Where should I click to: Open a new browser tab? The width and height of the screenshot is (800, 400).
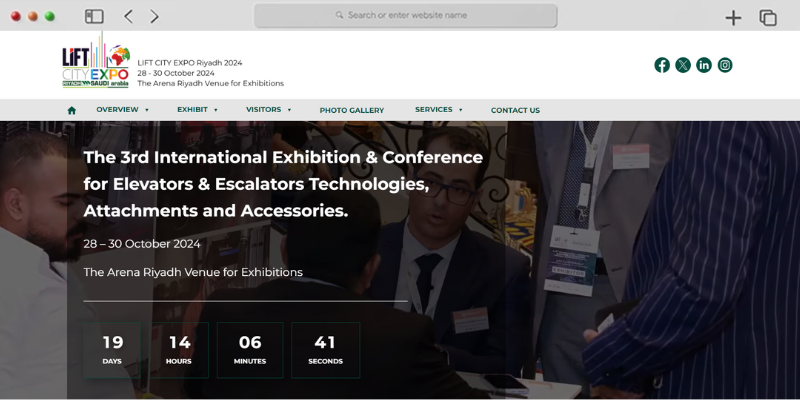tap(733, 18)
